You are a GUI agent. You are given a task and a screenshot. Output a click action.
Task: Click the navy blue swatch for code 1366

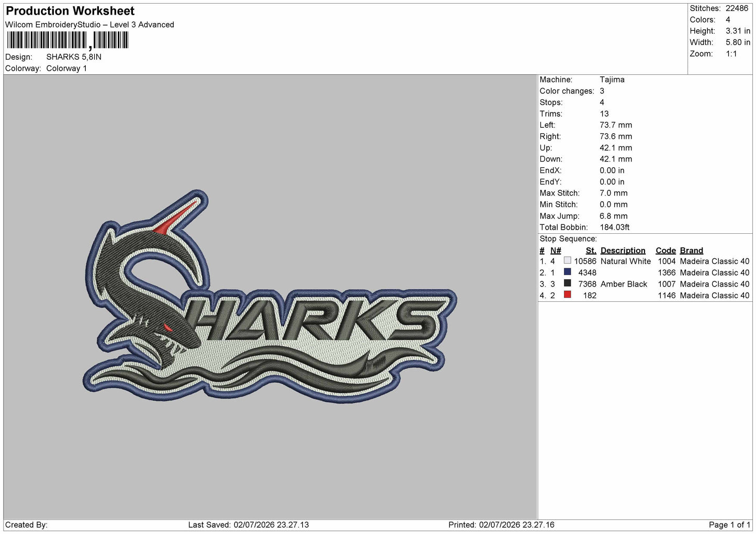567,272
